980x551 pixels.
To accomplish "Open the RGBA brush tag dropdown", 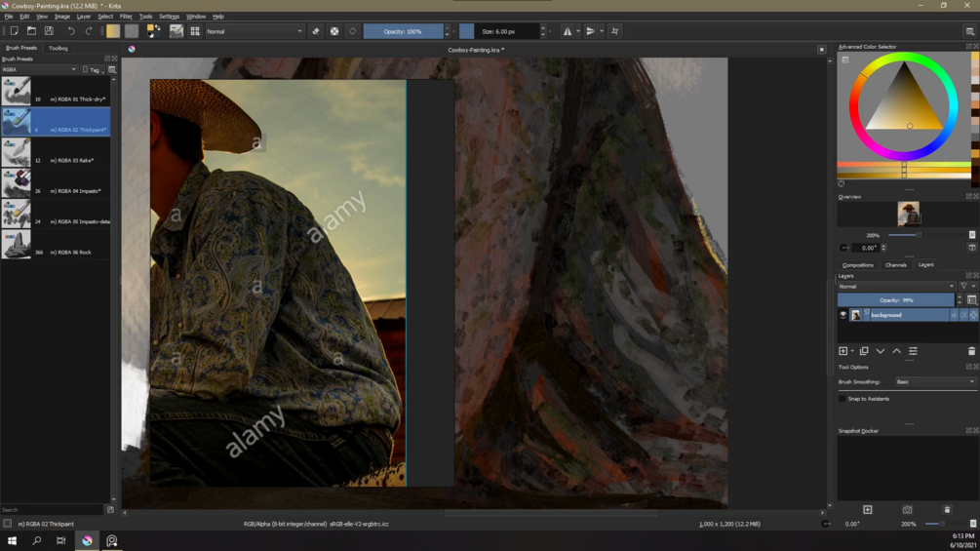I will point(39,69).
